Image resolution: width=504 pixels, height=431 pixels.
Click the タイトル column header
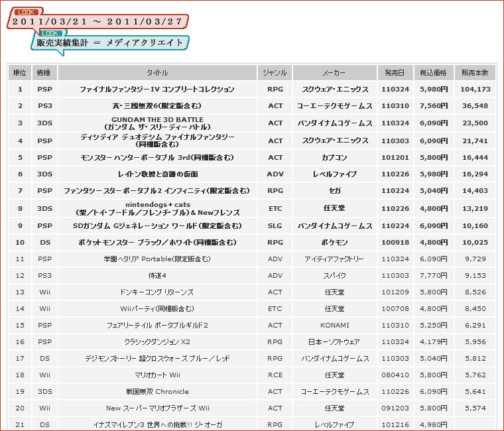pyautogui.click(x=157, y=73)
